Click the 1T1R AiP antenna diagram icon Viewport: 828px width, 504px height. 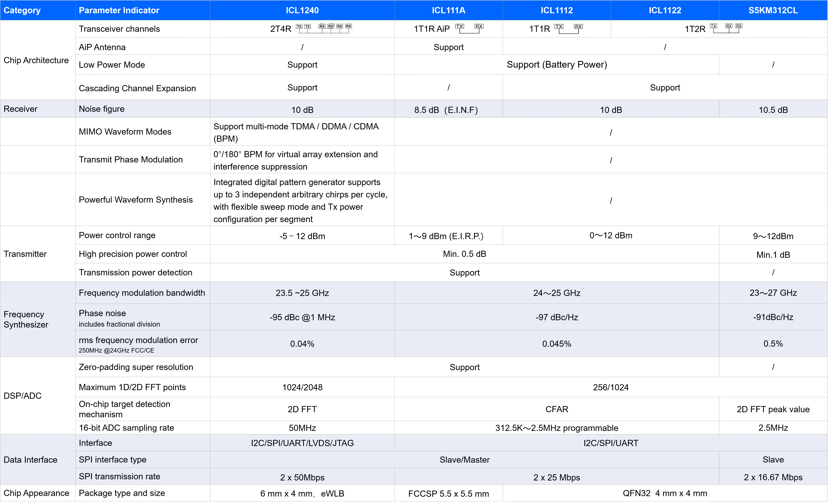(469, 29)
